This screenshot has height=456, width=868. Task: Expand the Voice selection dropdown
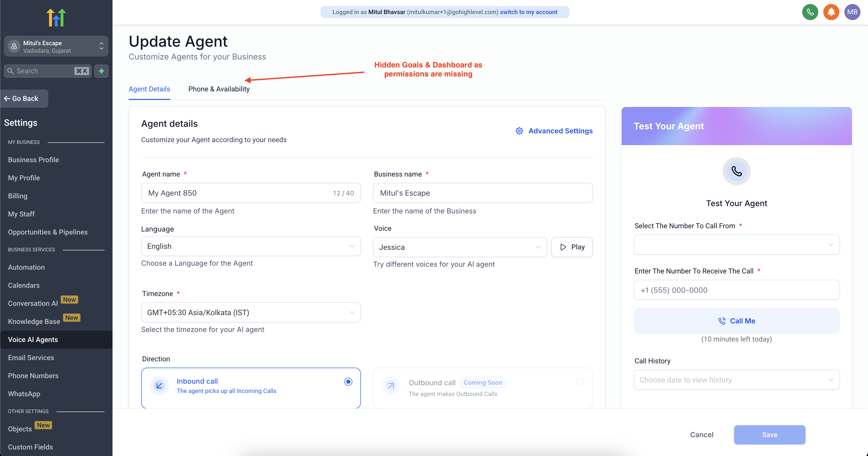point(460,247)
